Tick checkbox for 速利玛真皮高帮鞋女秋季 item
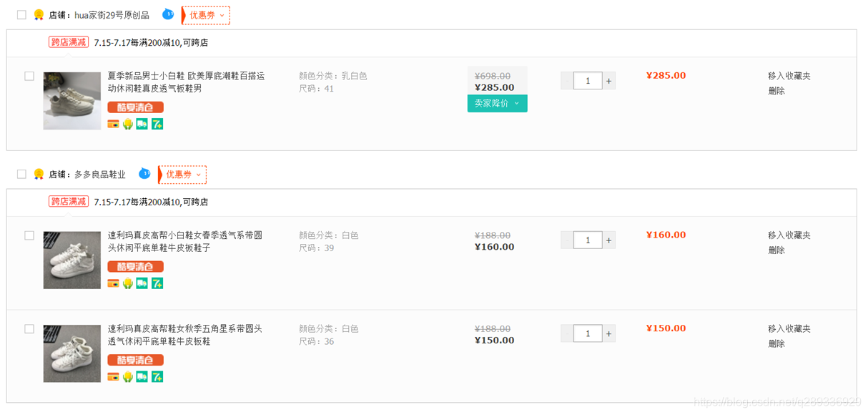The width and height of the screenshot is (868, 415). 29,329
